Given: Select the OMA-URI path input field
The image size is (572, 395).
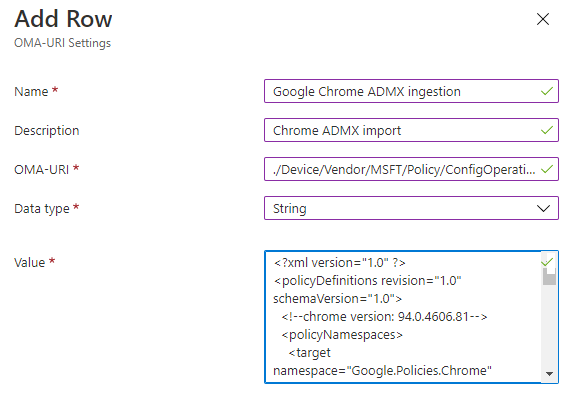Looking at the screenshot, I should (x=411, y=169).
